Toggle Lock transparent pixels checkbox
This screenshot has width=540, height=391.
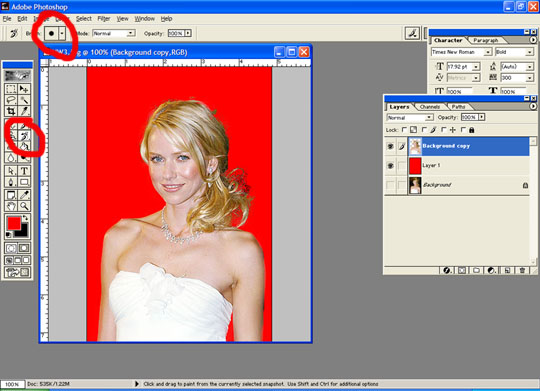tap(404, 130)
